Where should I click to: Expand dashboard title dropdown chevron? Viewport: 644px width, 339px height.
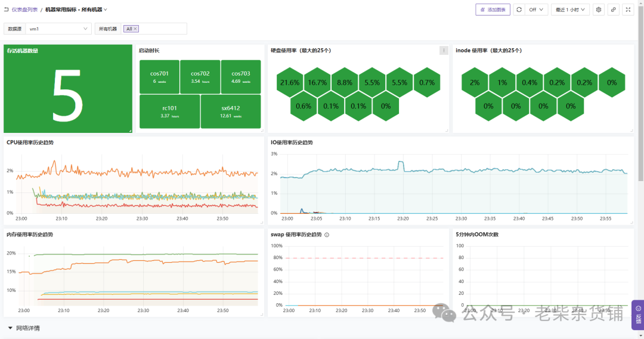[x=106, y=10]
